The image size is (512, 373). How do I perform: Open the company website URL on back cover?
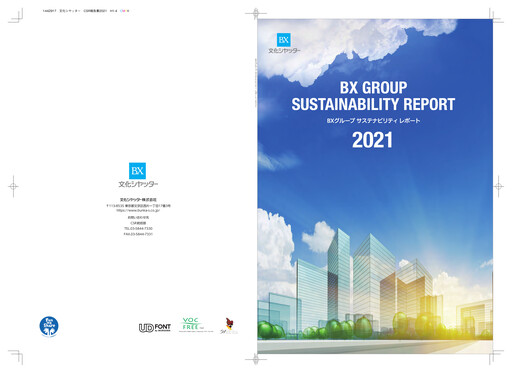point(138,210)
